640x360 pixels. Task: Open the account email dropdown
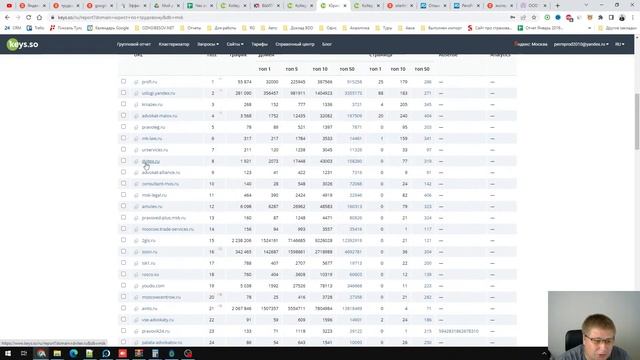(581, 44)
